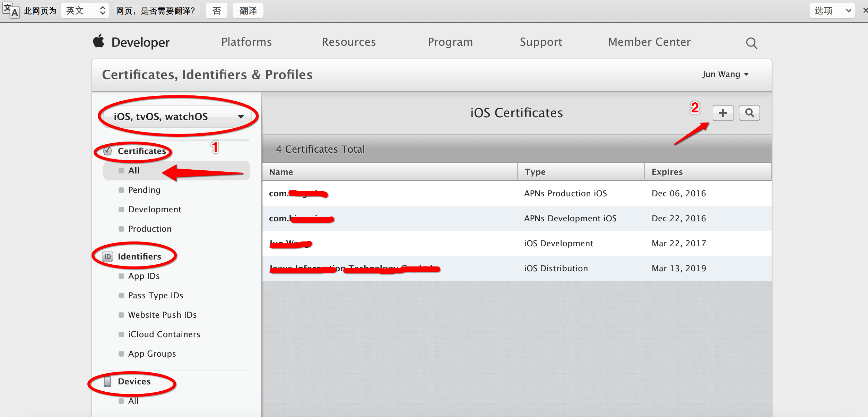Open the Resources menu
The width and height of the screenshot is (868, 417).
(349, 42)
